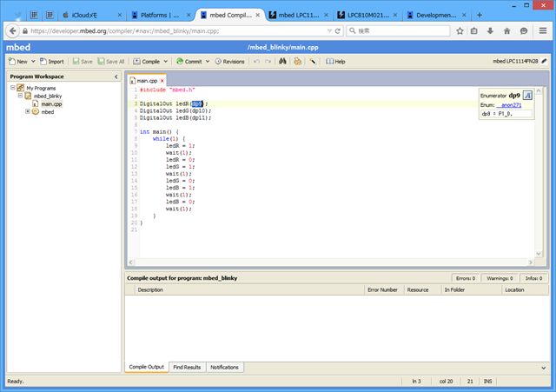The width and height of the screenshot is (556, 392).
Task: Toggle the Infos: 0 filter
Action: (533, 278)
